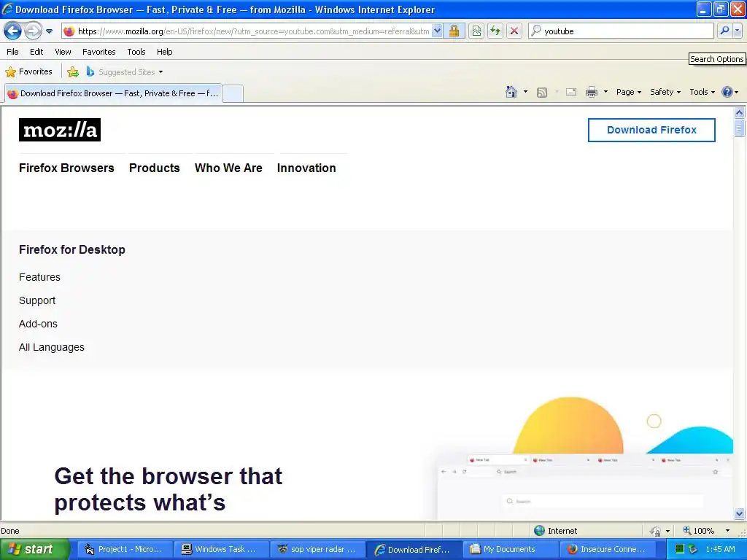Open Products navigation item

click(155, 168)
